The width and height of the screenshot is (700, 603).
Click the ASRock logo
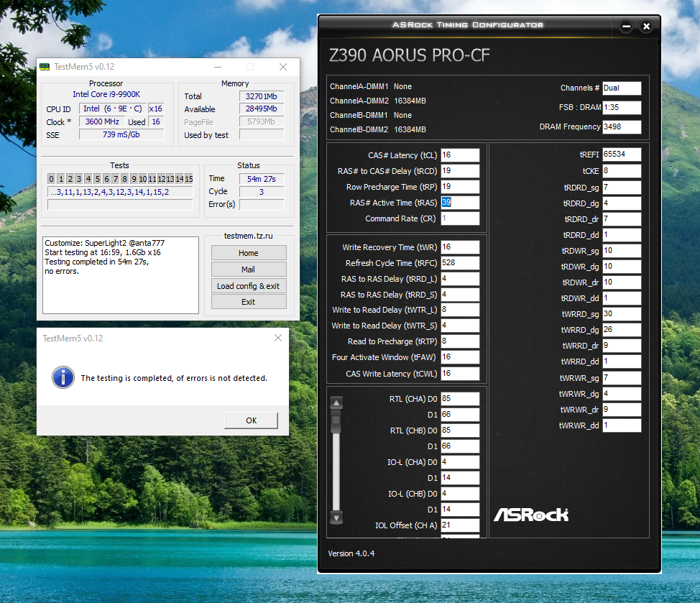[531, 515]
